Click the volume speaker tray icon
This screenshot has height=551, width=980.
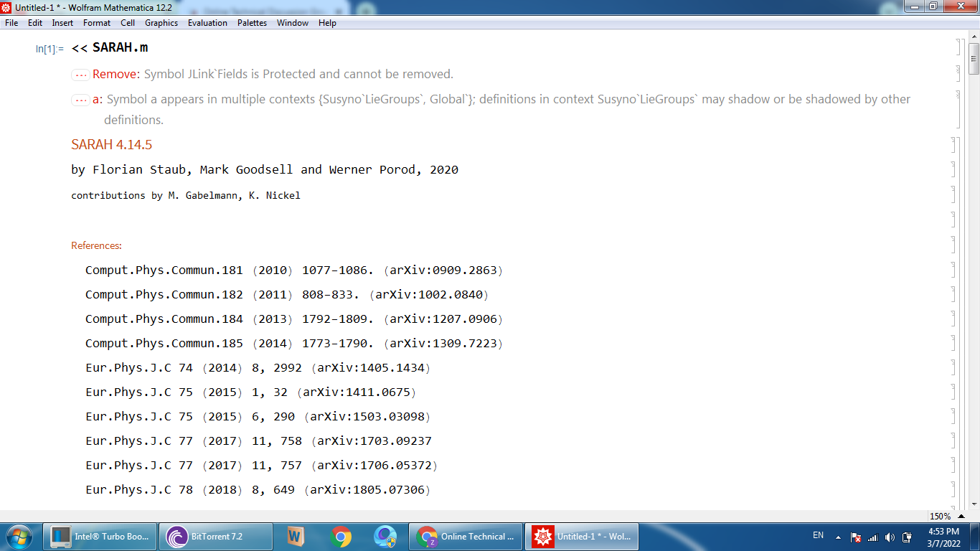pyautogui.click(x=890, y=537)
